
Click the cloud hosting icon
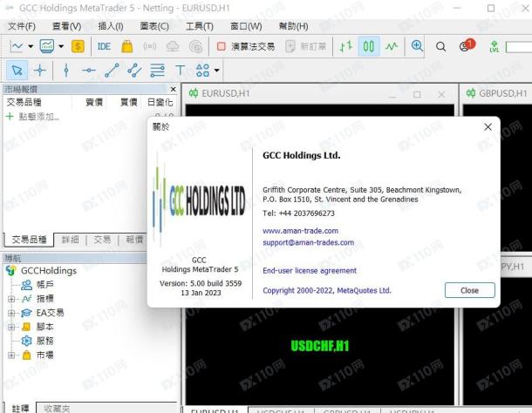(x=173, y=46)
